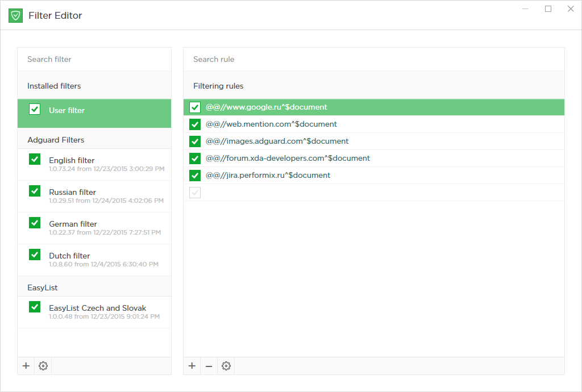Disable the English filter checkbox
The image size is (582, 392).
(x=35, y=159)
